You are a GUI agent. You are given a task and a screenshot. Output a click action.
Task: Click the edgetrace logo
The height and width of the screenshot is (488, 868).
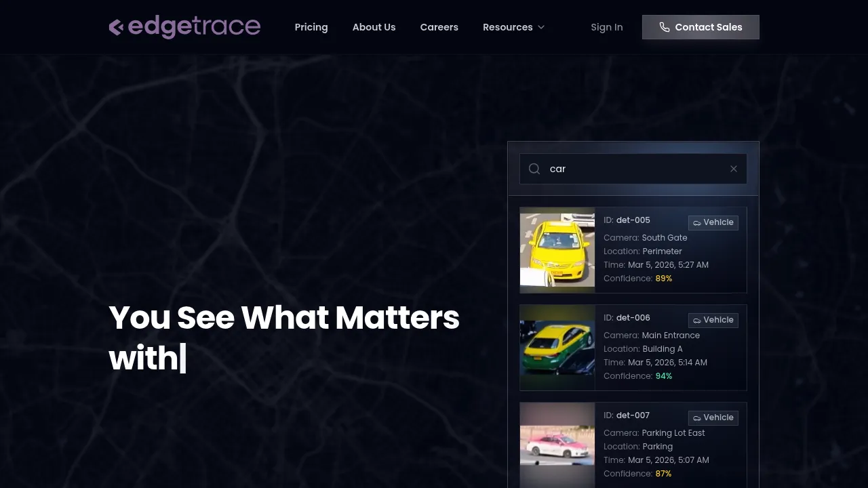[x=184, y=27]
